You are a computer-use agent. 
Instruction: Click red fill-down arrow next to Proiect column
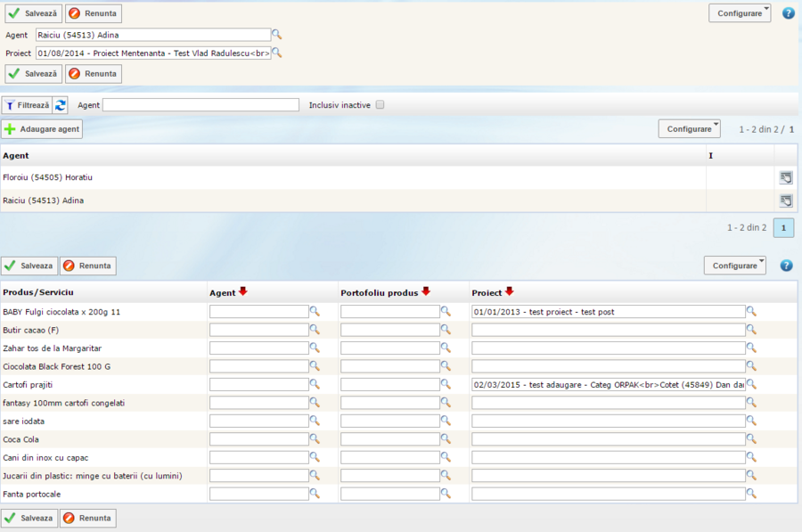tap(509, 291)
